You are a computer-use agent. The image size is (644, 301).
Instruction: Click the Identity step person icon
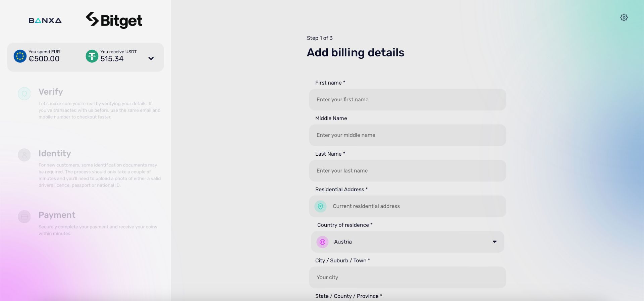click(24, 155)
